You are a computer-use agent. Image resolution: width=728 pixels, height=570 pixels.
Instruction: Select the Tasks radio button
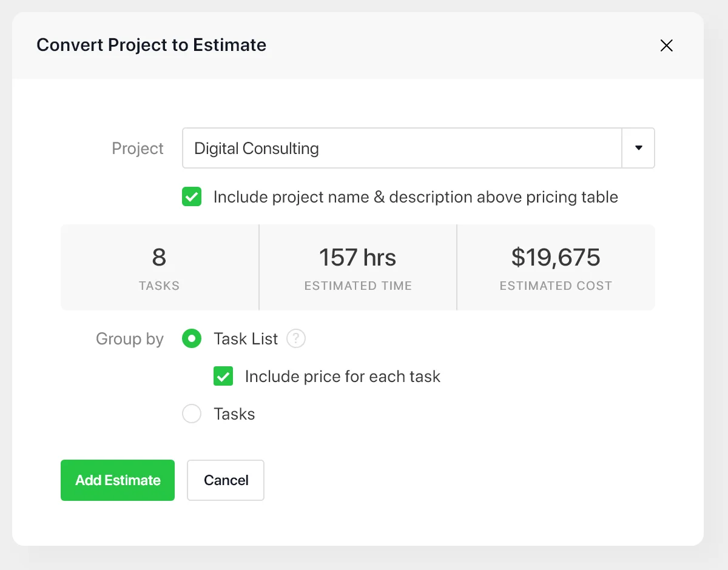click(x=192, y=414)
